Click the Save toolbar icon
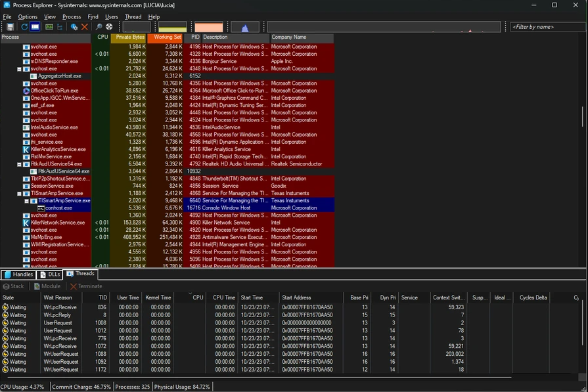588x392 pixels. 11,27
